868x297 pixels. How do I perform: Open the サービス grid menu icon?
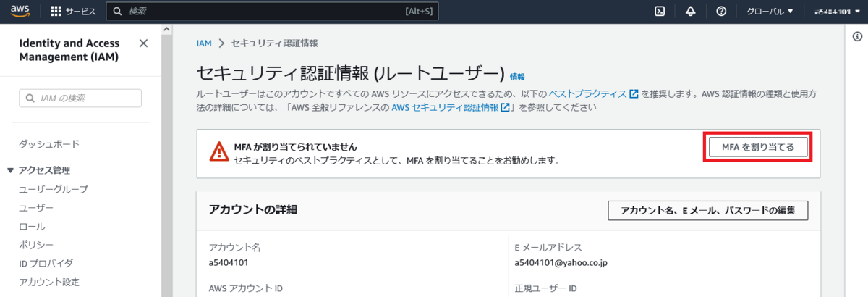coord(56,12)
